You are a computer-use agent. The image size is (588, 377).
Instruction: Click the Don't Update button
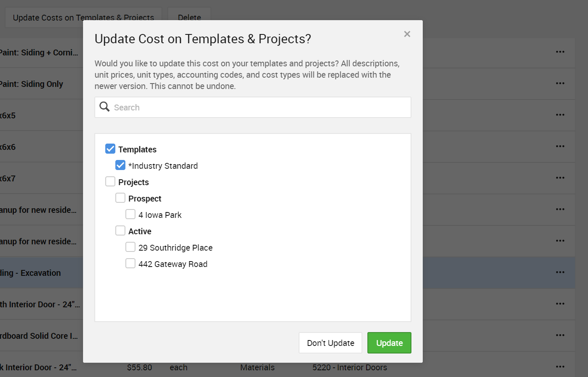(330, 343)
